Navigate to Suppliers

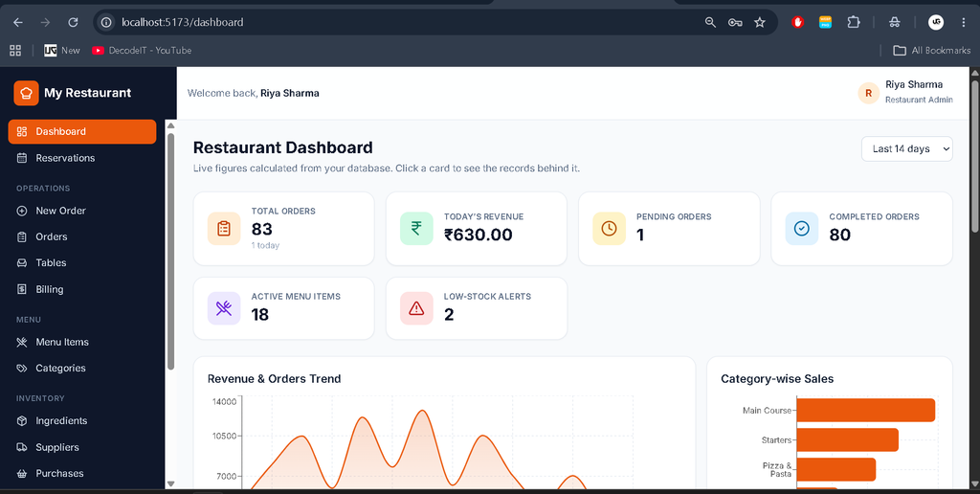(x=82, y=447)
